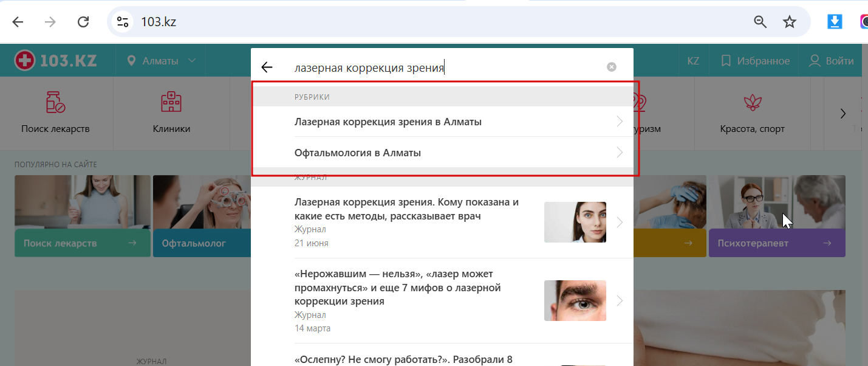Open article about 7 мифов о лазерной коррекции
Viewport: 868px width, 366px height.
point(397,287)
